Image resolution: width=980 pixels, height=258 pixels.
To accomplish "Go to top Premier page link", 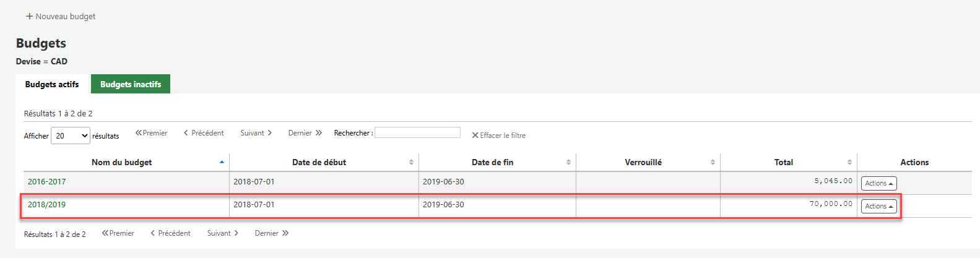I will coord(151,133).
